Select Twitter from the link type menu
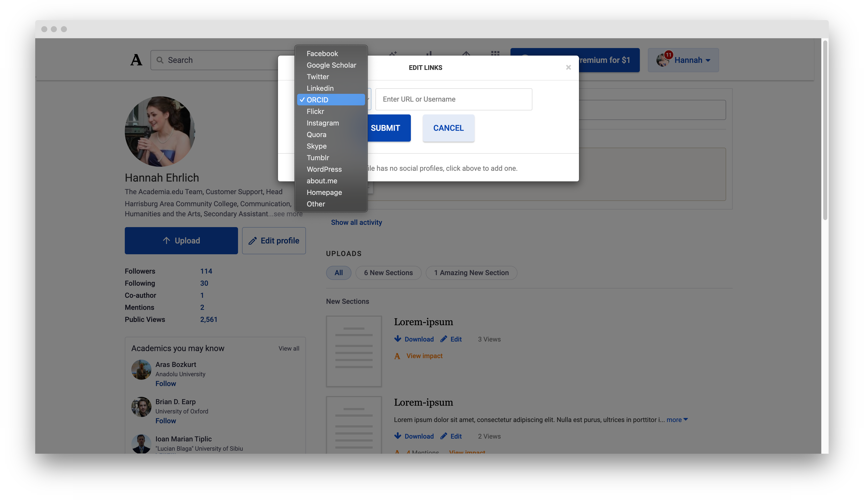864x504 pixels. [x=318, y=76]
